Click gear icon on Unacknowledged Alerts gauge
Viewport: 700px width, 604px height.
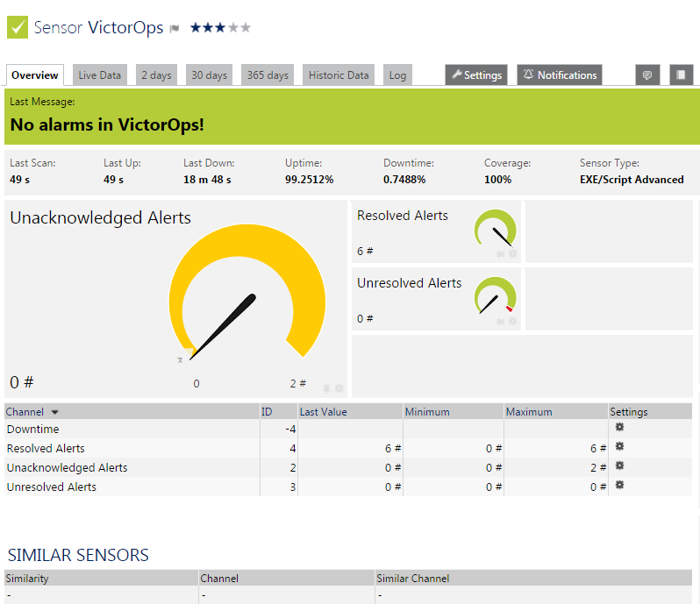339,388
